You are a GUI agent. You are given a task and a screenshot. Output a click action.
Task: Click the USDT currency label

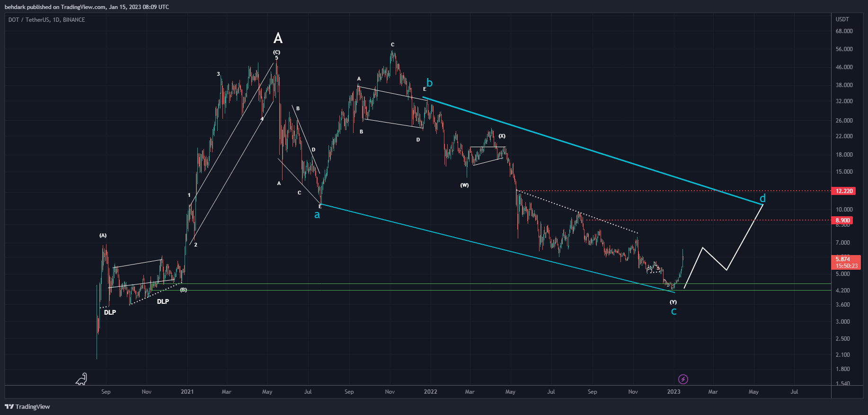842,19
